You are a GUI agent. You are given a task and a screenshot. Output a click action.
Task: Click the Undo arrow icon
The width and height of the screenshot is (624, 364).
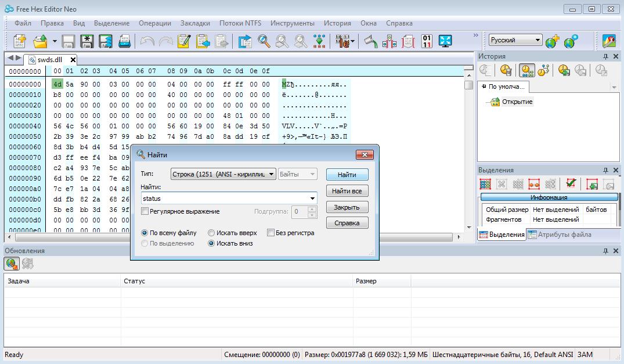tap(147, 41)
